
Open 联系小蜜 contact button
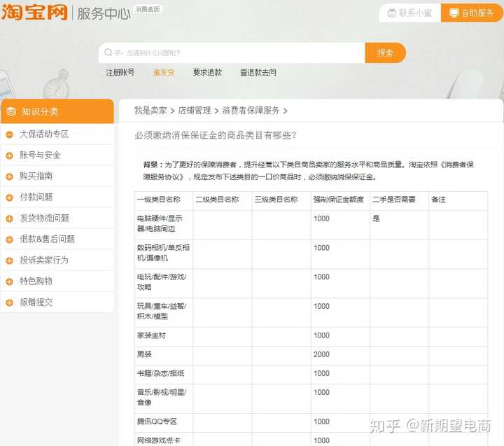[409, 13]
